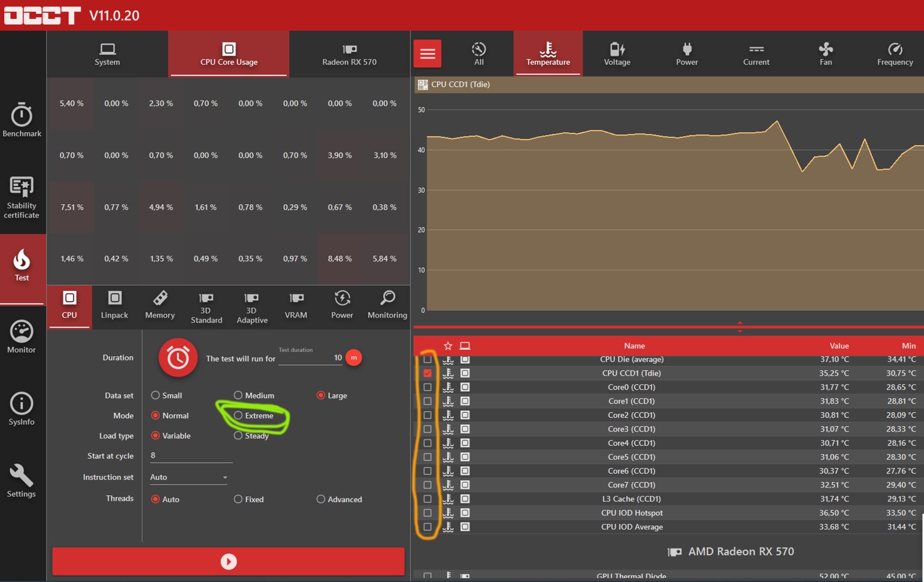
Task: Show Voltage sensors
Action: (x=617, y=54)
